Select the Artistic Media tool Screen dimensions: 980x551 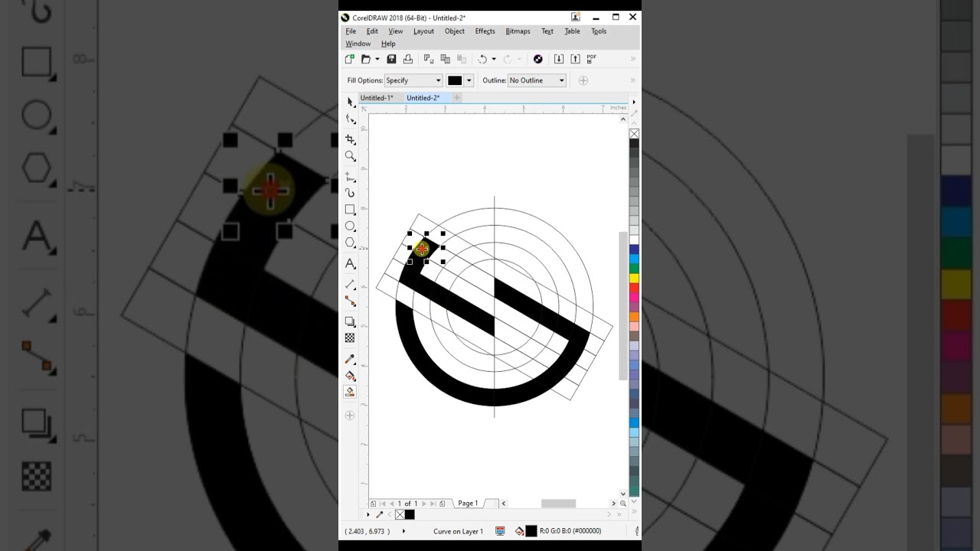[x=350, y=193]
